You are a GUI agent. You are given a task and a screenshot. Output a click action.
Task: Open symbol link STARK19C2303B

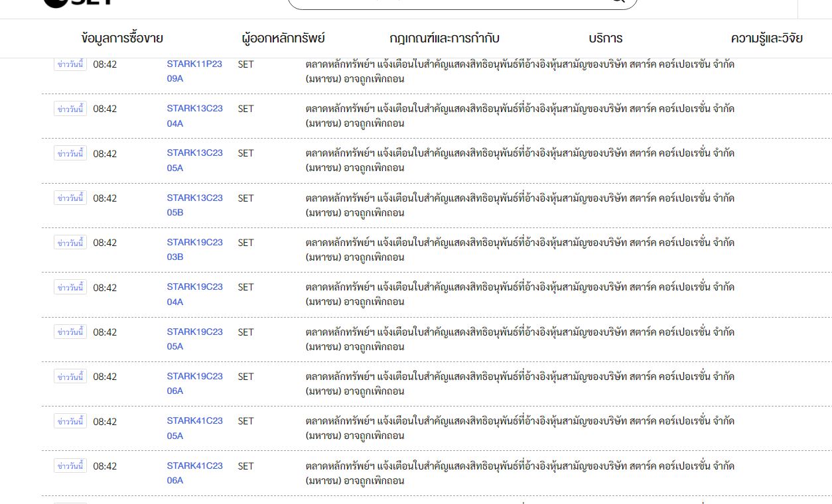point(194,249)
